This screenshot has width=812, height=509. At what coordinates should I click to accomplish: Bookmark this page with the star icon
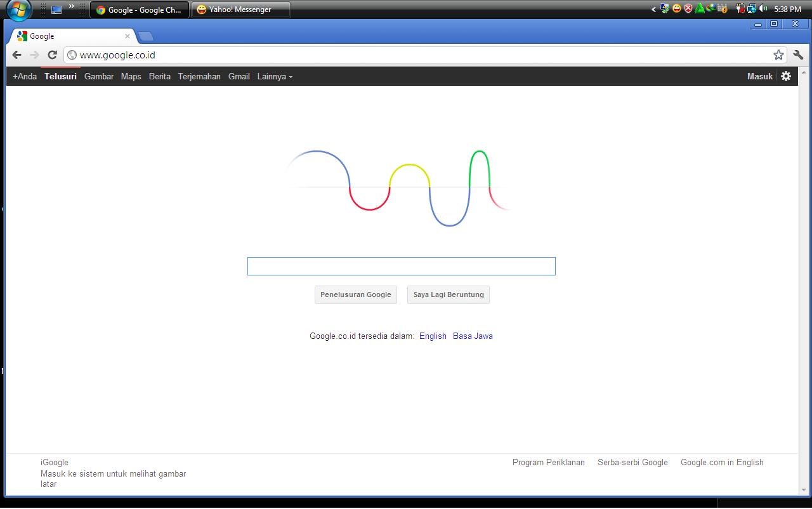778,55
